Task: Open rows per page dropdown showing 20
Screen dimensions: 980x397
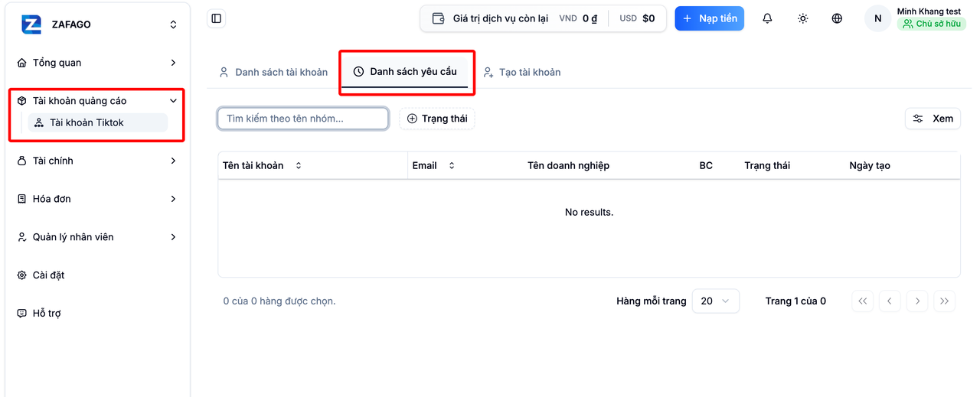Action: click(x=716, y=301)
